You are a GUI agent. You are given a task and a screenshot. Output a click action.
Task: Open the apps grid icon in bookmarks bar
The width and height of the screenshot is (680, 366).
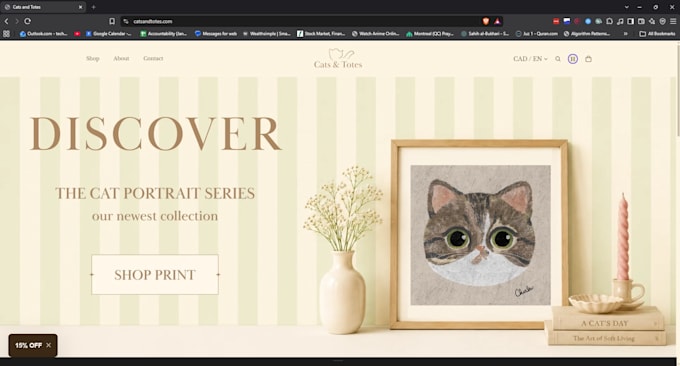click(x=6, y=33)
